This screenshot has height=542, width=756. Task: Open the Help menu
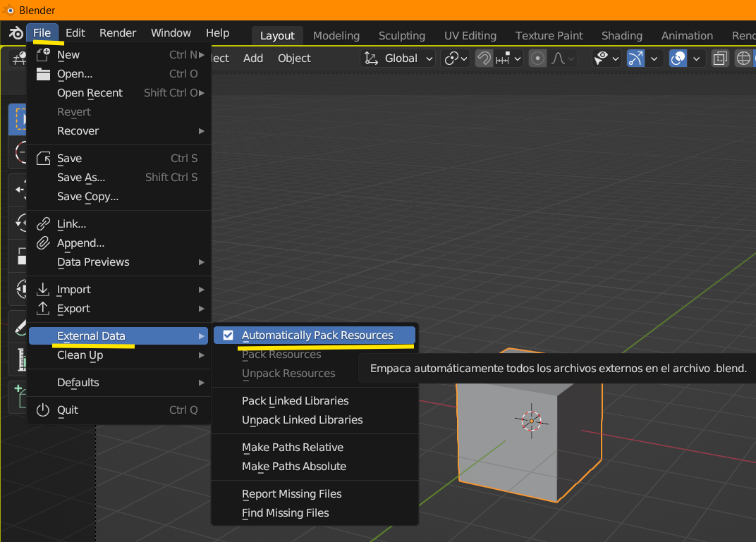pos(217,32)
